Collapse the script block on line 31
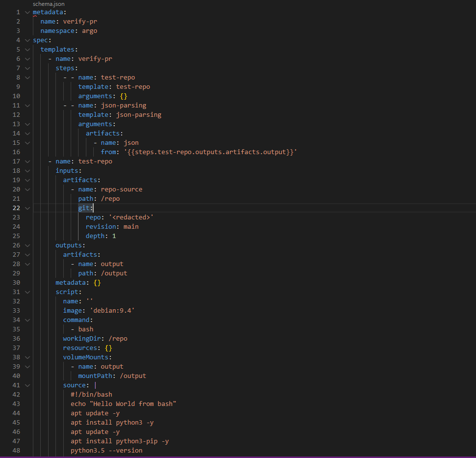The width and height of the screenshot is (476, 458). point(27,292)
